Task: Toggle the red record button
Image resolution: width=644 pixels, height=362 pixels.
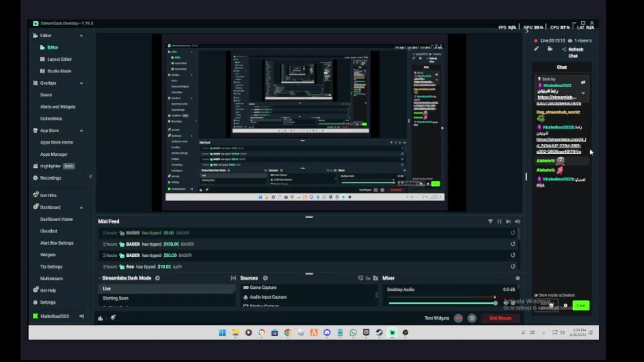Action: click(x=458, y=318)
